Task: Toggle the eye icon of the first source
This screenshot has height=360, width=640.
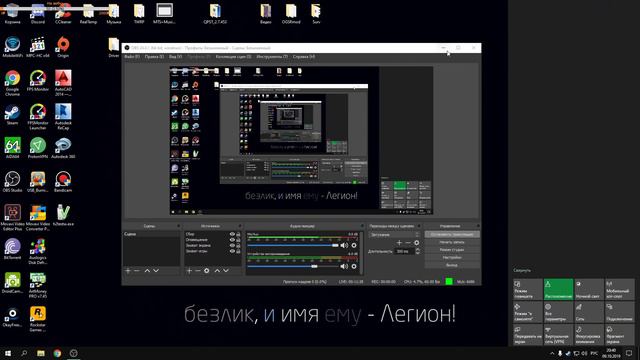Action: (232, 234)
